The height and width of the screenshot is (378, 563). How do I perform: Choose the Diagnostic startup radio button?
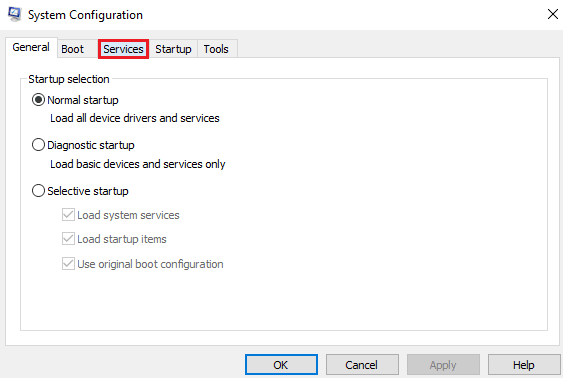[38, 145]
